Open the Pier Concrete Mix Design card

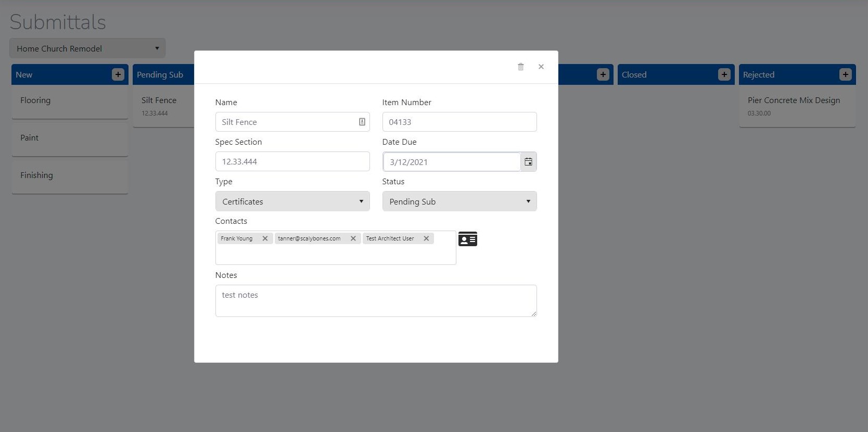[797, 106]
